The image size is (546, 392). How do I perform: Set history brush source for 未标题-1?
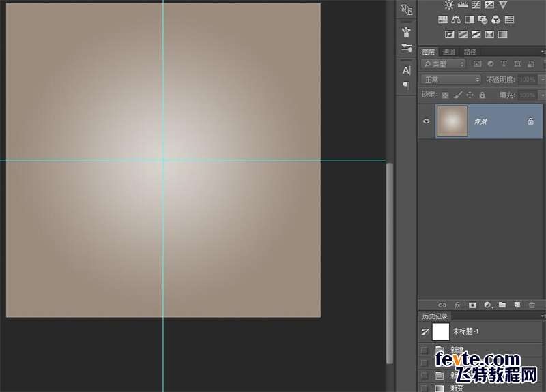point(425,332)
